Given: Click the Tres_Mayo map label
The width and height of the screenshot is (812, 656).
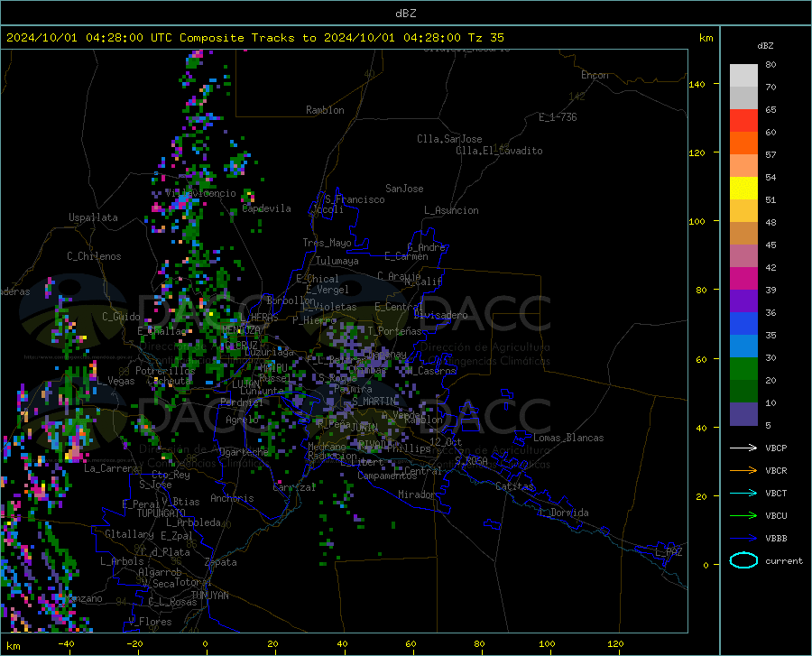Looking at the screenshot, I should [327, 243].
